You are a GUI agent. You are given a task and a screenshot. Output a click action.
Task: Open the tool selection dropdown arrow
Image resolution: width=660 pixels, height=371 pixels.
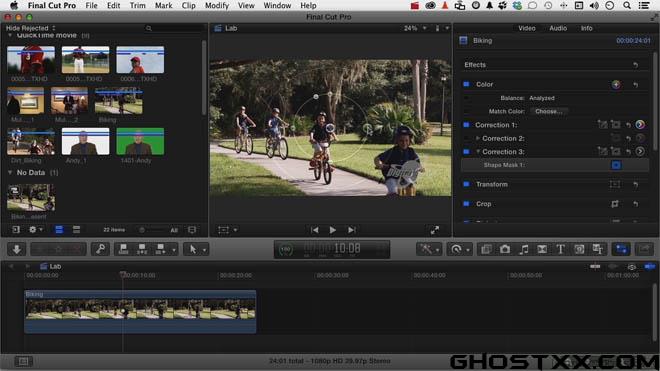[x=205, y=250]
